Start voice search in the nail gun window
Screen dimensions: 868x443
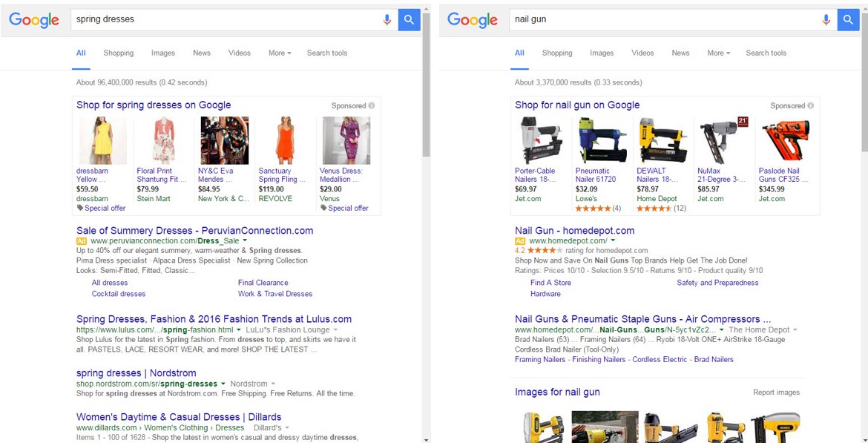(826, 20)
